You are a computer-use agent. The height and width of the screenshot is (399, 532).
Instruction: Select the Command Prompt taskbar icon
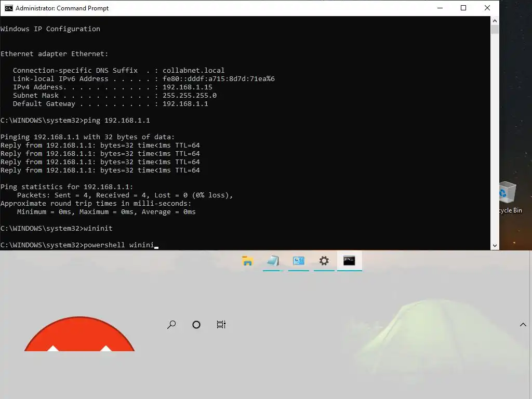349,261
